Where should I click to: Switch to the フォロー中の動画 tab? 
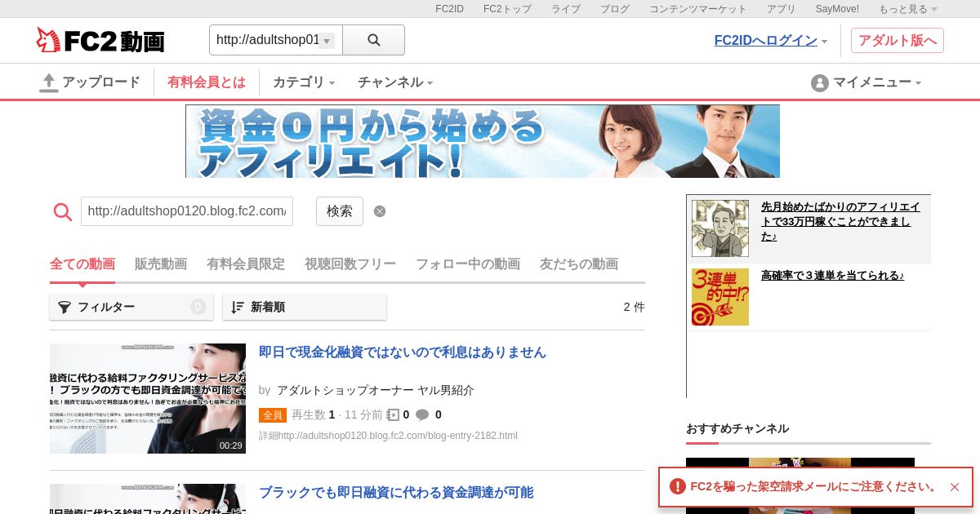pyautogui.click(x=468, y=264)
